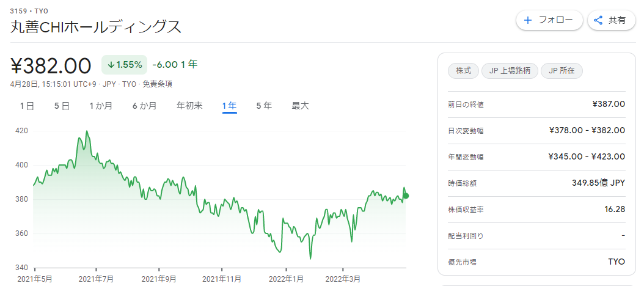This screenshot has height=286, width=644.
Task: Open the 5年 range tab
Action: pyautogui.click(x=264, y=106)
